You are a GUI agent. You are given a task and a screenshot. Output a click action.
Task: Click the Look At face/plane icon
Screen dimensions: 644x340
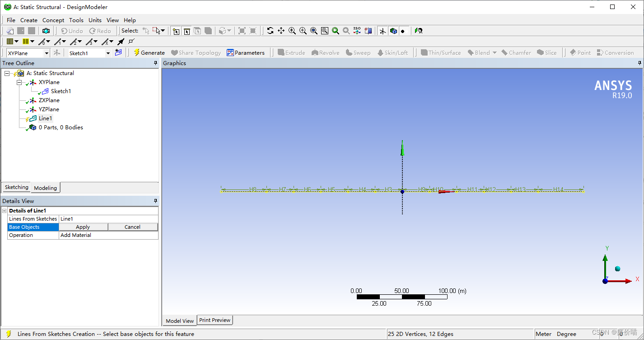click(368, 31)
